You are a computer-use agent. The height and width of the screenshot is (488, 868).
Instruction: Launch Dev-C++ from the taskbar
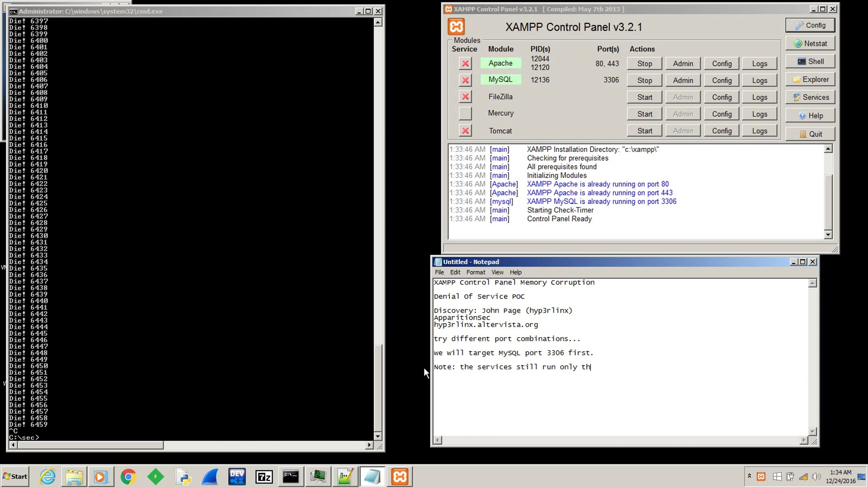tap(237, 476)
